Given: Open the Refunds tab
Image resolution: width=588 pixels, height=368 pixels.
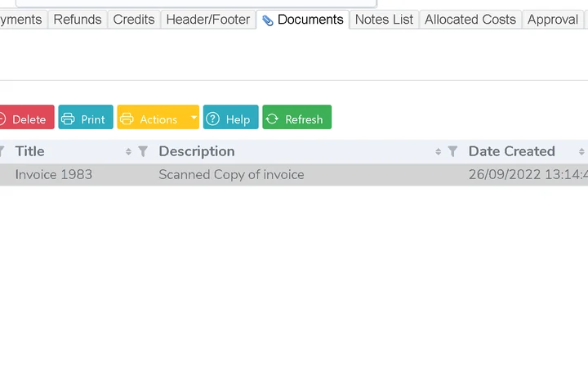Looking at the screenshot, I should pyautogui.click(x=78, y=20).
